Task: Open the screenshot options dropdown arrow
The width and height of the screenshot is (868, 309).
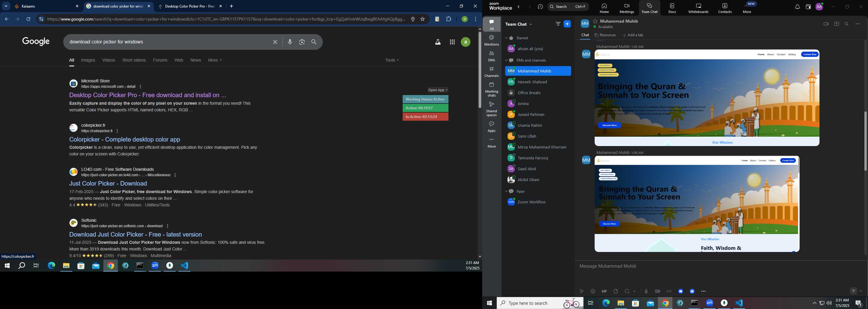Action: (634, 291)
